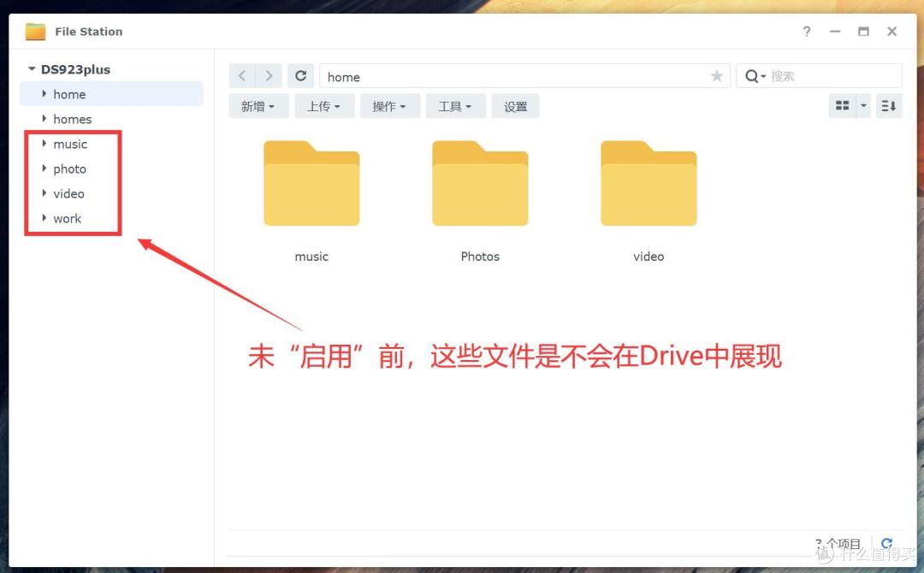Screen dimensions: 924x573
Task: Click the music folder name label
Action: coord(311,257)
